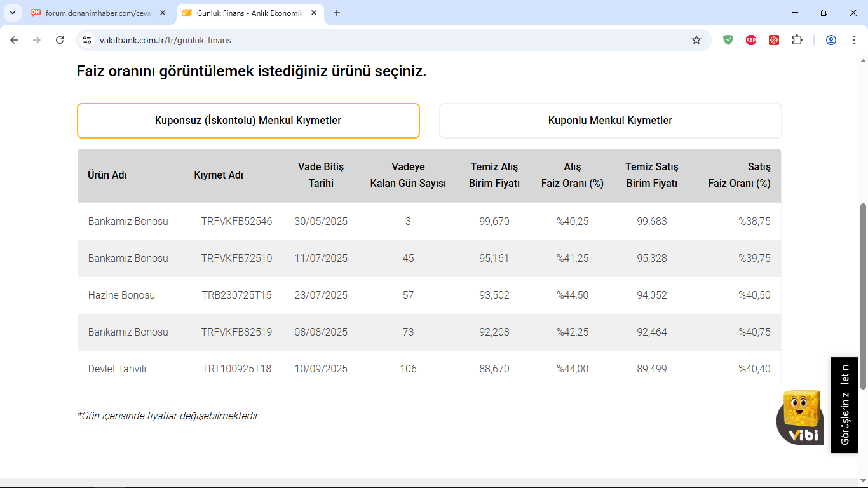Open the Extensions puzzle icon
Screen dimensions: 868x488
[x=797, y=40]
